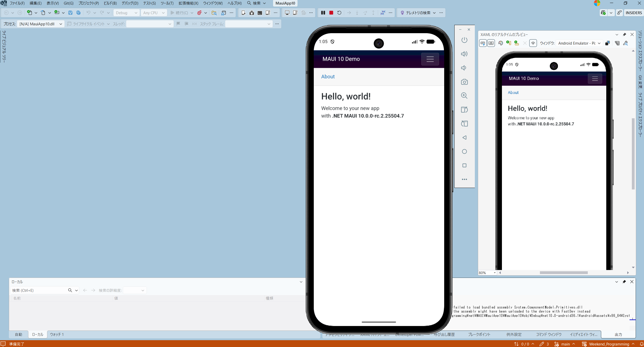Click the About link in the emulator
The height and width of the screenshot is (347, 644).
click(x=328, y=76)
